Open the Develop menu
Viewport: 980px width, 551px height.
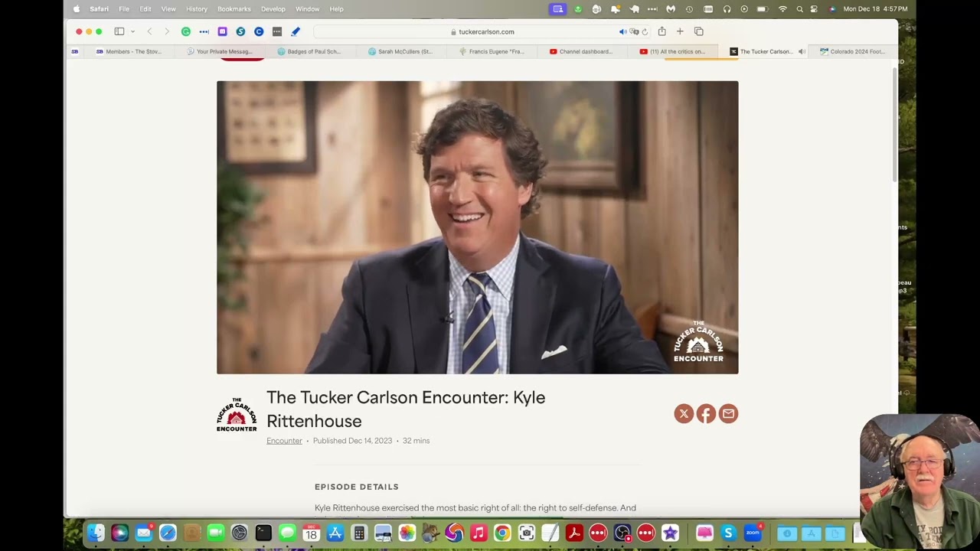273,9
